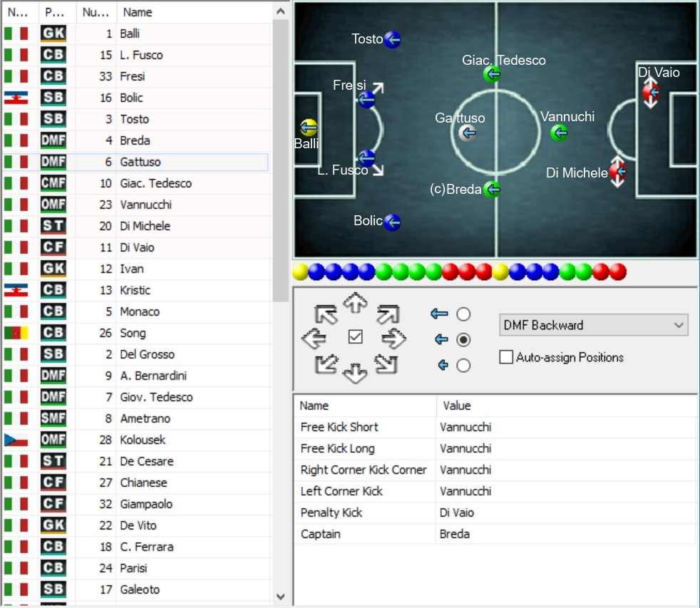Click Kolousek's Czech flag icon
This screenshot has height=608, width=700.
coord(16,440)
